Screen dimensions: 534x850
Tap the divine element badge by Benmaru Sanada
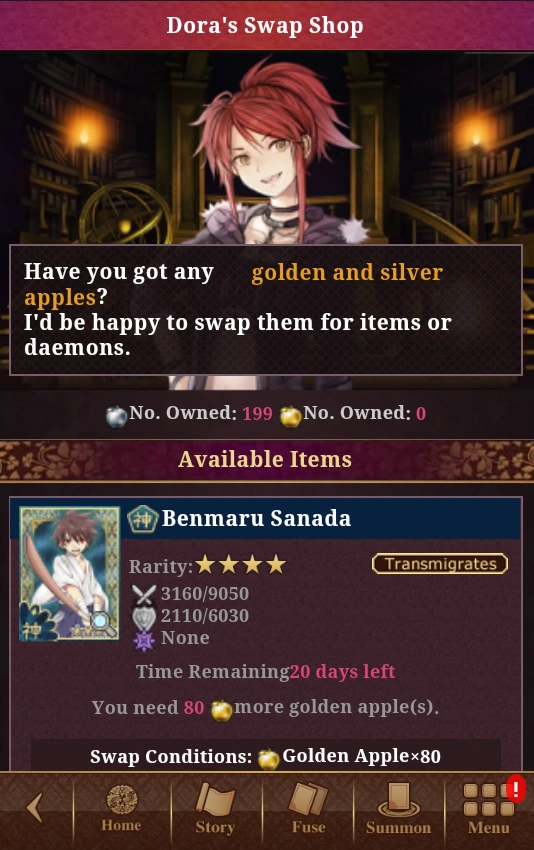pos(143,519)
